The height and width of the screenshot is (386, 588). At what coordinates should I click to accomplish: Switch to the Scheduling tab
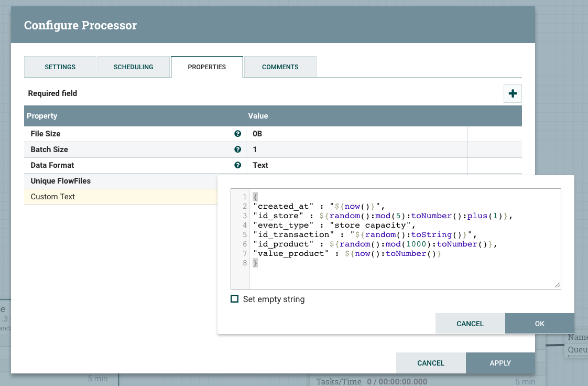click(134, 67)
